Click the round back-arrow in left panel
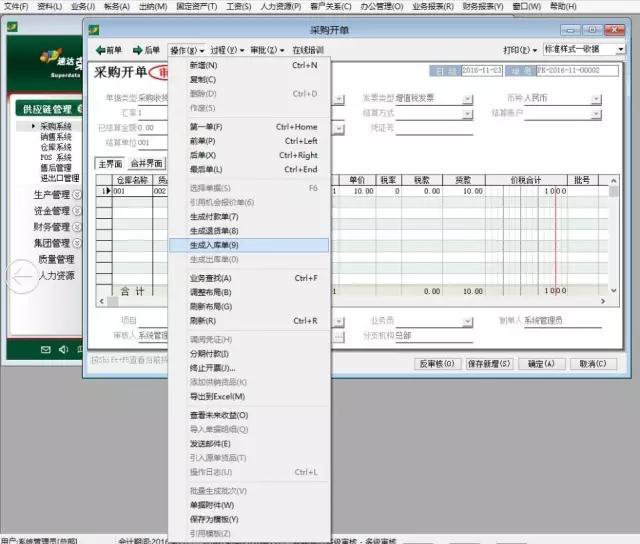The width and height of the screenshot is (640, 544). [22, 277]
